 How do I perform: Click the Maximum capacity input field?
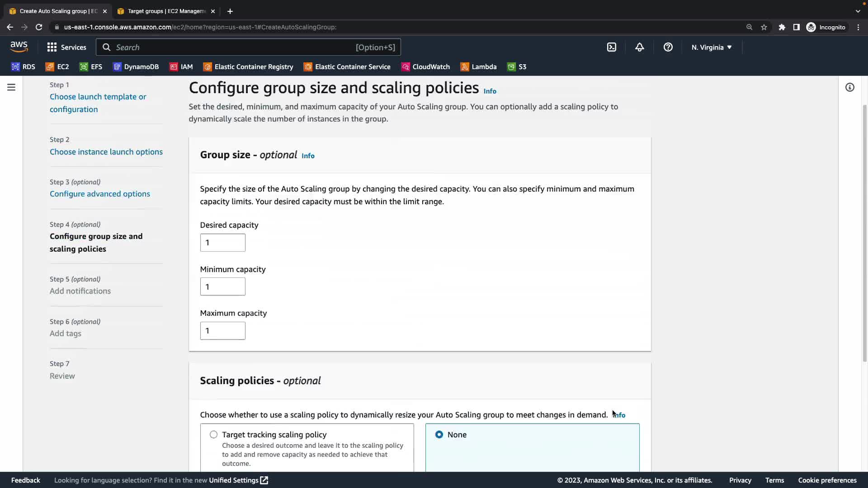click(222, 331)
